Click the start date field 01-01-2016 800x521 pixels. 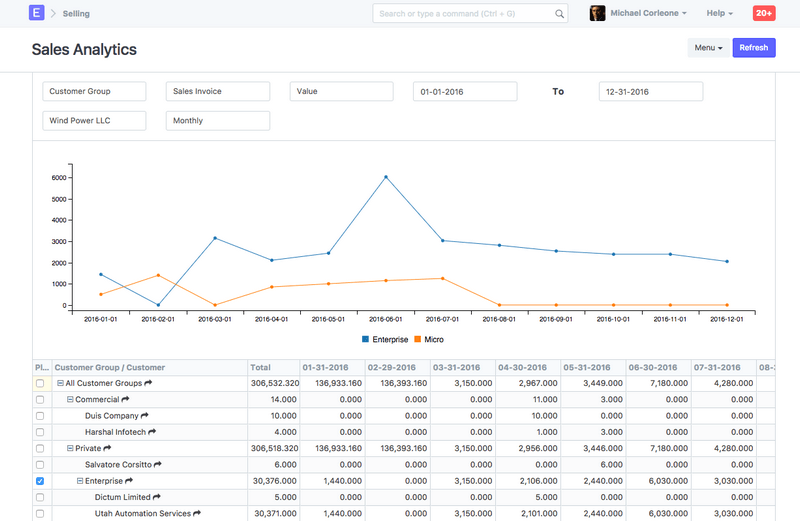[464, 91]
